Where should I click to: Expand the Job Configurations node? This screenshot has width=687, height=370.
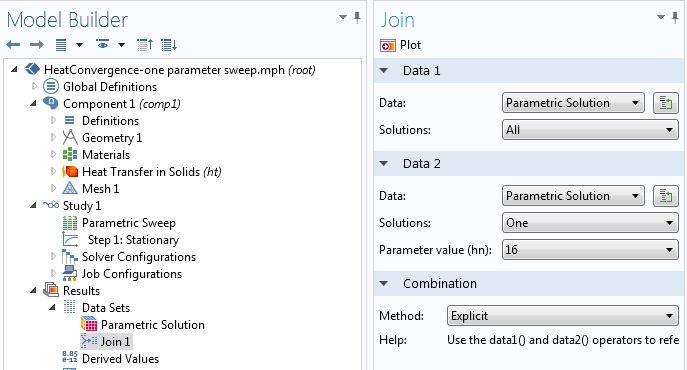[x=53, y=273]
